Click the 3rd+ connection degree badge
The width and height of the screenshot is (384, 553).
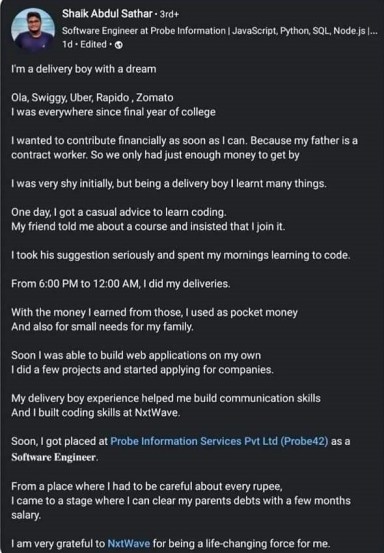(169, 14)
